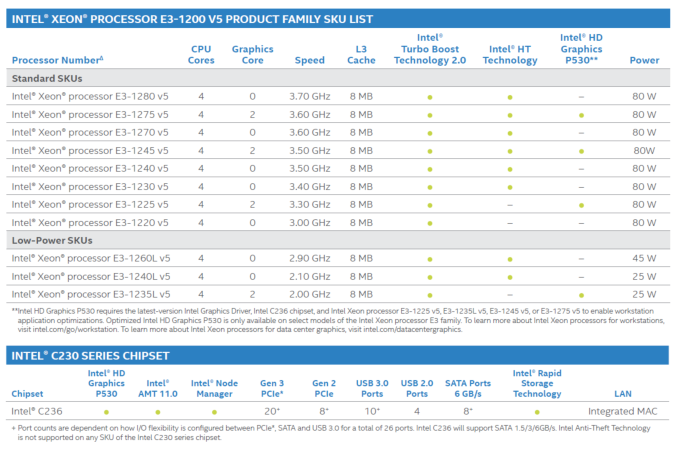Screen dimensions: 678x450
Task: Select "Intel Xeon processor E3-1240 v5" row name
Action: tap(90, 168)
